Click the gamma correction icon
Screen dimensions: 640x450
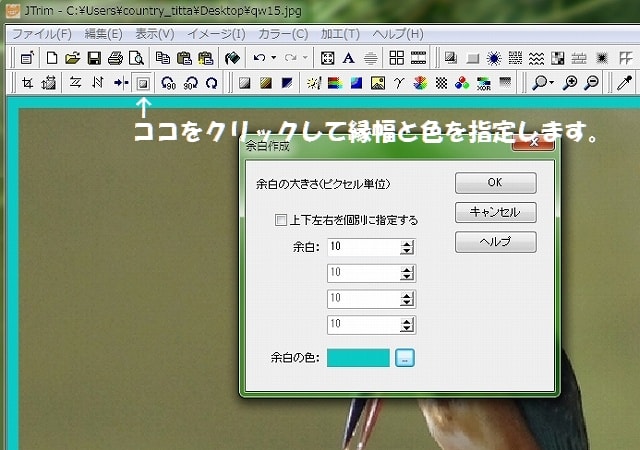pyautogui.click(x=399, y=83)
